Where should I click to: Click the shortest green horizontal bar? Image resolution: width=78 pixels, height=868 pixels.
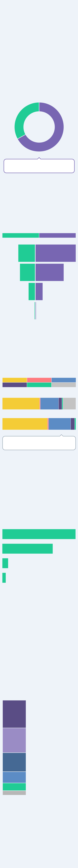click(x=4, y=578)
